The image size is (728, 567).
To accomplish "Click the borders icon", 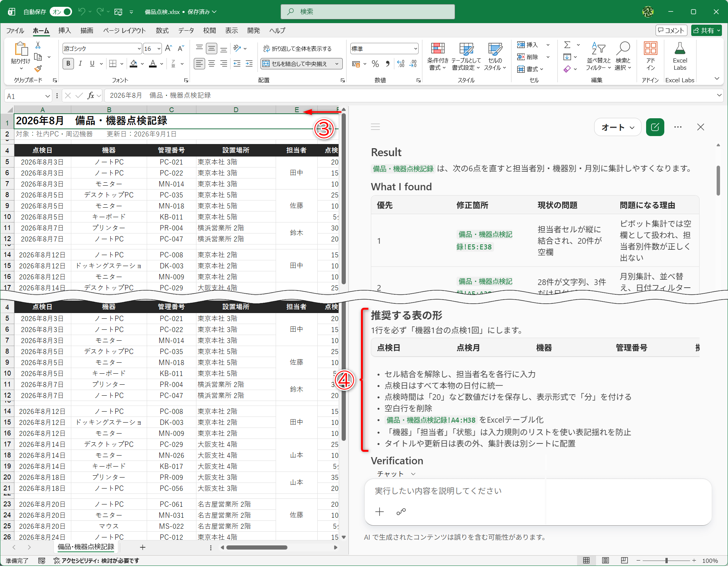I will coord(113,64).
